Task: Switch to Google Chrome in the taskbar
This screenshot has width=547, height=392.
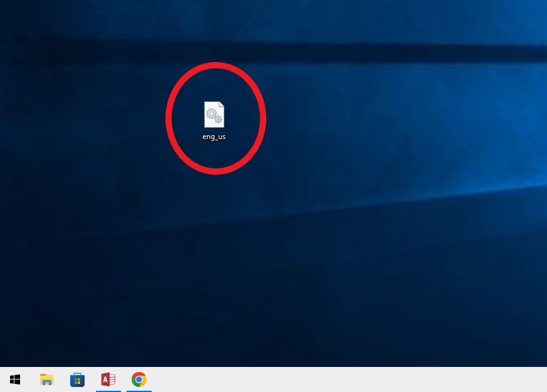Action: pyautogui.click(x=139, y=379)
